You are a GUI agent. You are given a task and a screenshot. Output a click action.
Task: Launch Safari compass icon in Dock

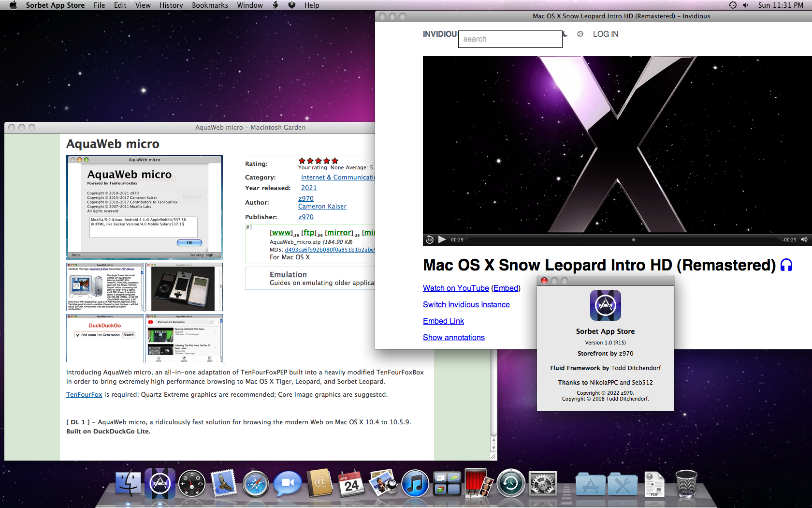coord(256,484)
